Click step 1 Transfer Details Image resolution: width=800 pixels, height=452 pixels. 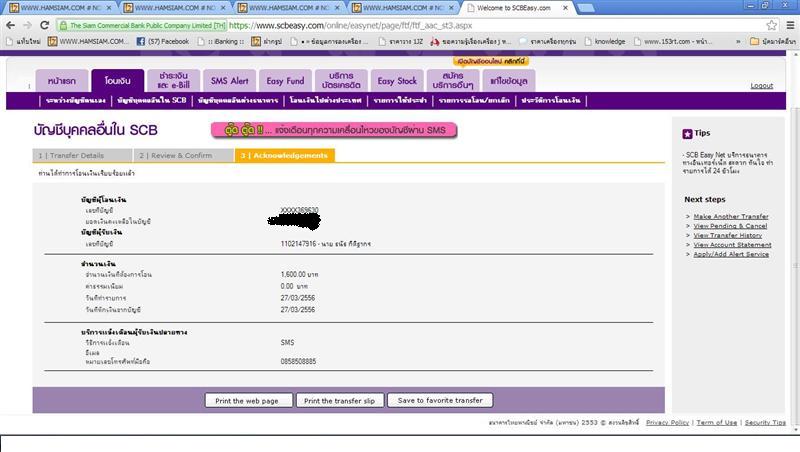pos(83,156)
